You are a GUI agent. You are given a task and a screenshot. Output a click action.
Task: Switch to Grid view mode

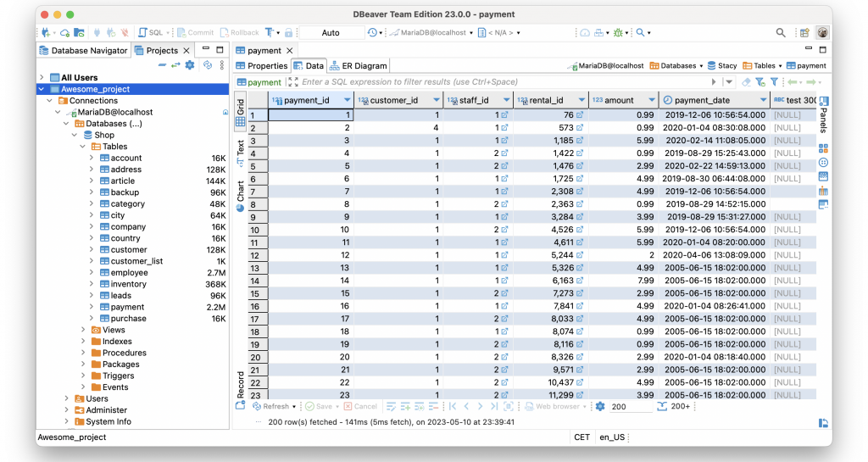(x=240, y=112)
